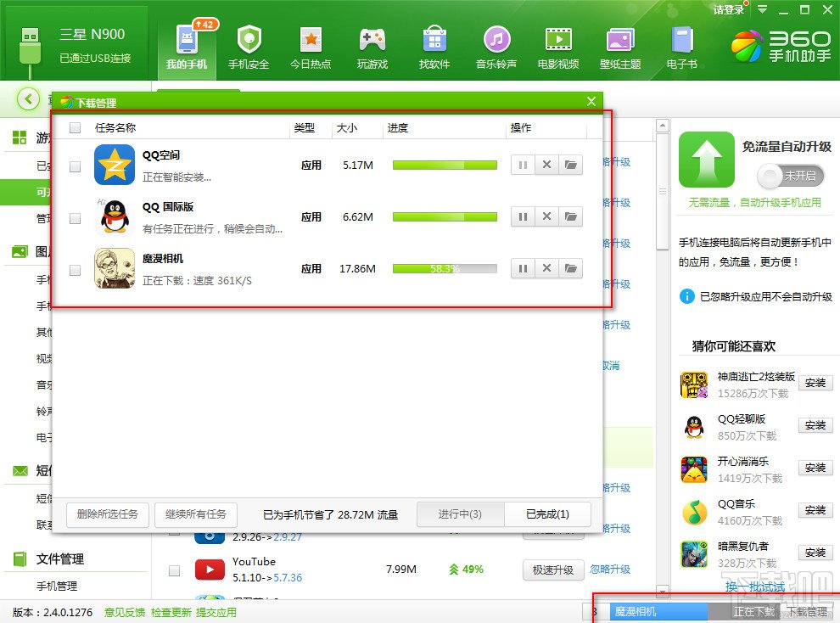Click 极速升级 for YouTube
The height and width of the screenshot is (623, 840).
[x=553, y=570]
